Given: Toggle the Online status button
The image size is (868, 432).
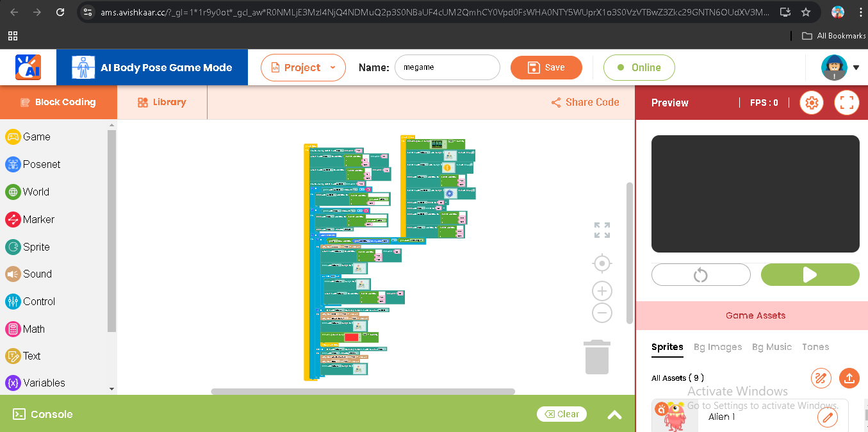Looking at the screenshot, I should pos(639,67).
